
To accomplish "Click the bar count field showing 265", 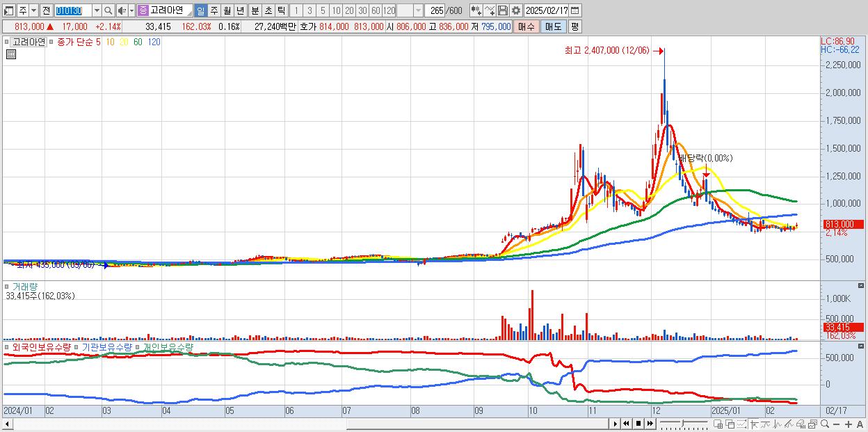I will tap(436, 10).
